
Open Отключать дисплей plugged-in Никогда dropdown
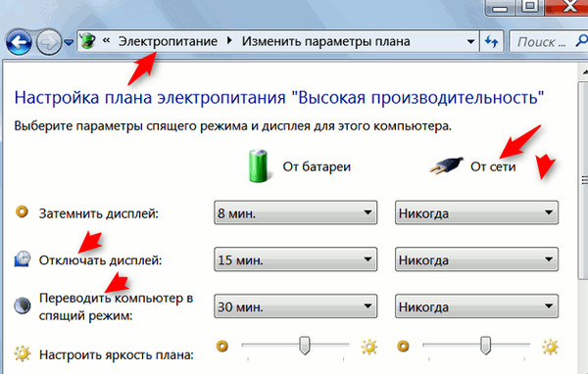click(476, 259)
